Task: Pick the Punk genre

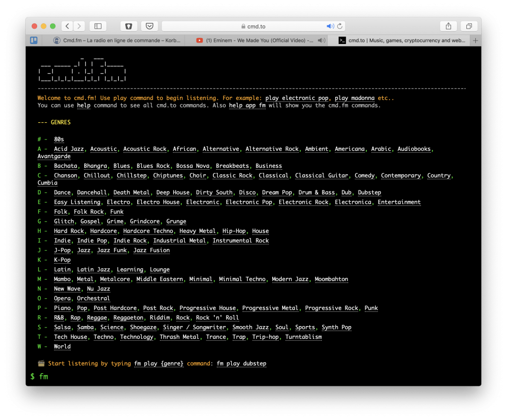Action: tap(371, 308)
